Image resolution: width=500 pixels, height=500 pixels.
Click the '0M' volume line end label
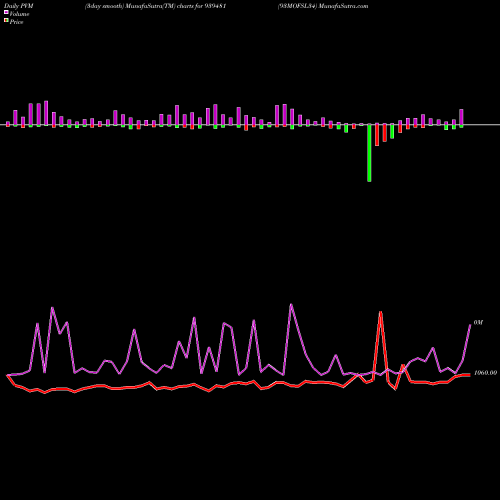click(478, 323)
